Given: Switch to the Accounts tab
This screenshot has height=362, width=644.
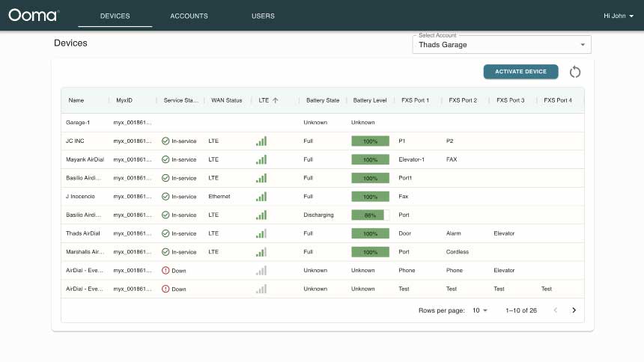Looking at the screenshot, I should [x=189, y=16].
